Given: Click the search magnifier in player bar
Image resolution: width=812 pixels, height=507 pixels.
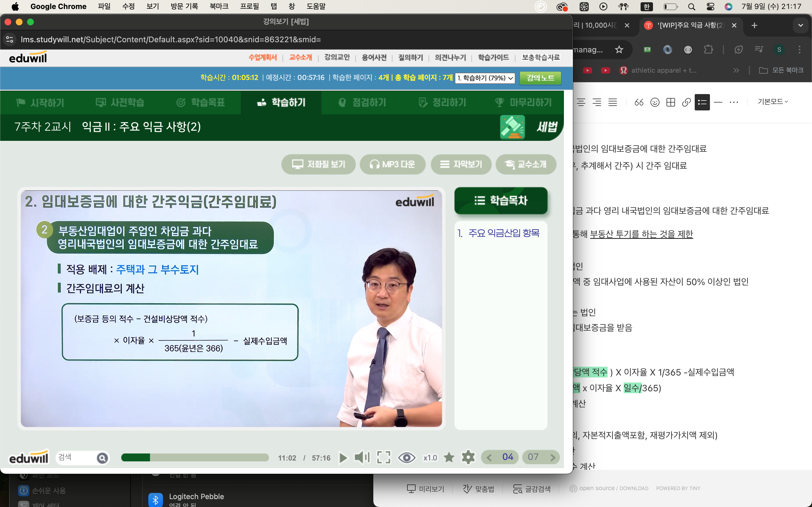Looking at the screenshot, I should click(102, 458).
